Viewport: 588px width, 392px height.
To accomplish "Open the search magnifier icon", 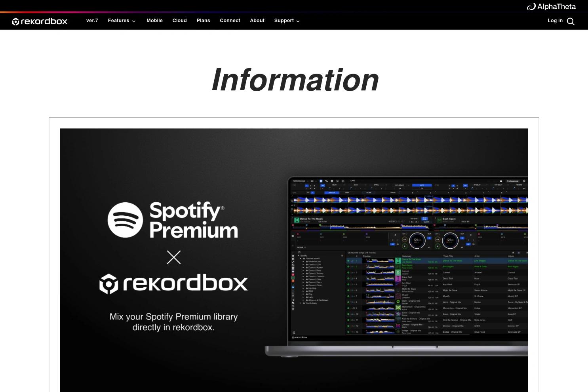I will pos(571,21).
